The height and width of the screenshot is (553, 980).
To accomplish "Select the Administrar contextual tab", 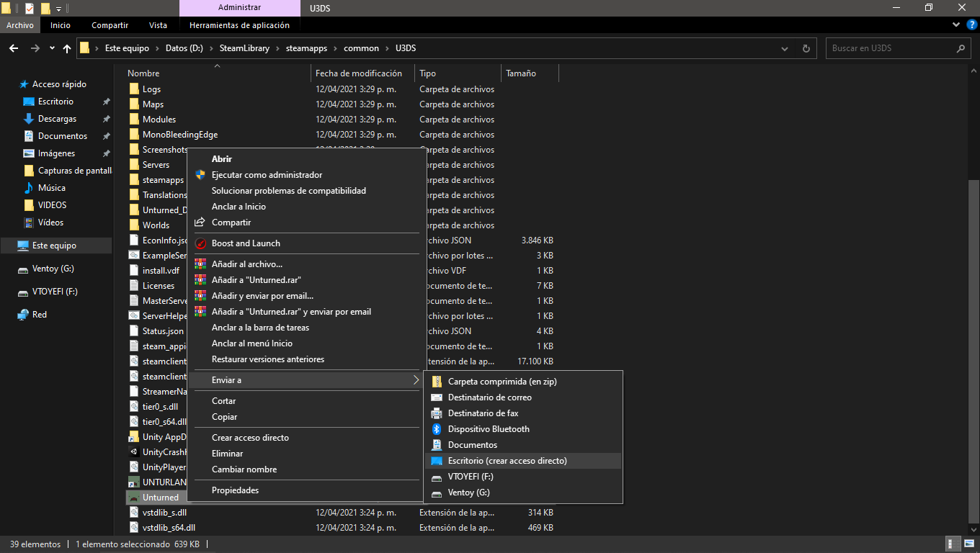I will (239, 8).
